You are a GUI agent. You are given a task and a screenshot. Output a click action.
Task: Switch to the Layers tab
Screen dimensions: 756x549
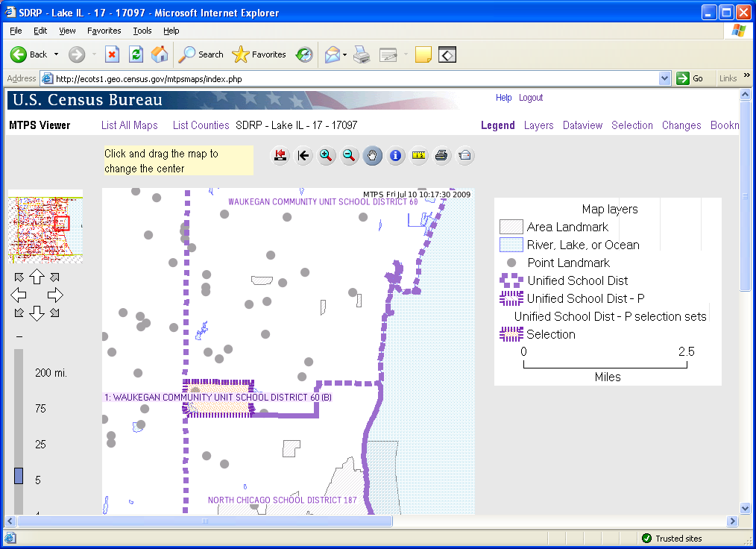pos(538,125)
